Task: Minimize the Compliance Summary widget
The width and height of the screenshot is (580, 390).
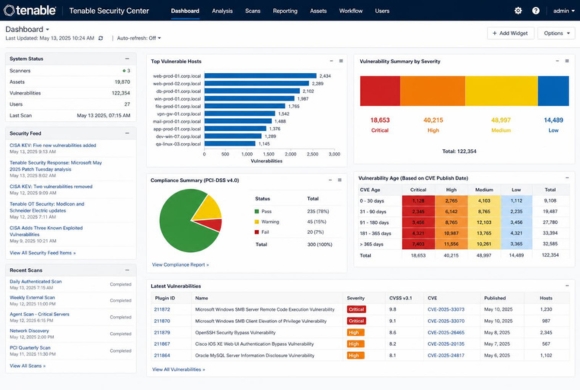Action: [330, 180]
